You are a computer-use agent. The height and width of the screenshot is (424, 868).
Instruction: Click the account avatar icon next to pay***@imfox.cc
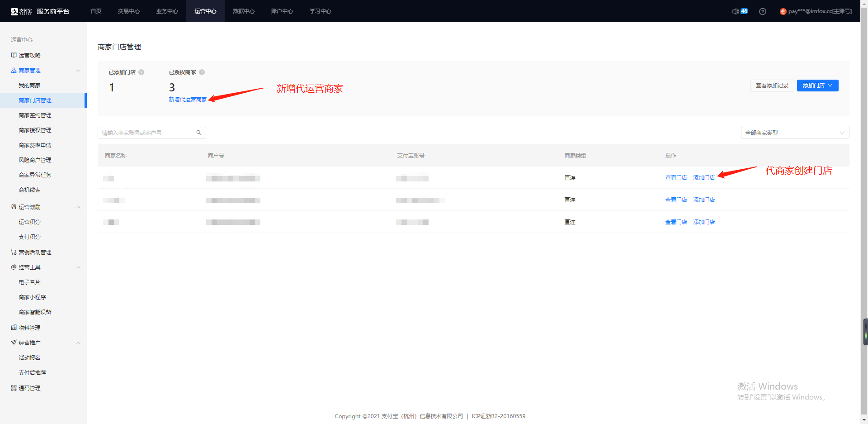(783, 11)
